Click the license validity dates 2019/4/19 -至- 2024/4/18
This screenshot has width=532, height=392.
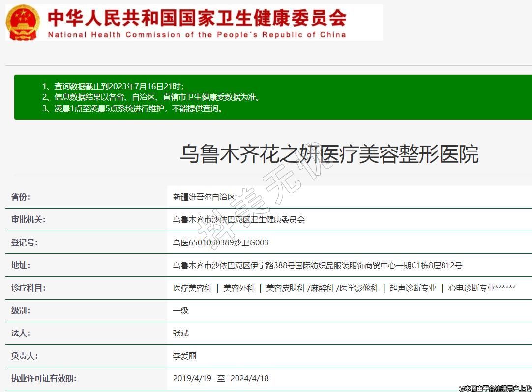[x=221, y=378]
